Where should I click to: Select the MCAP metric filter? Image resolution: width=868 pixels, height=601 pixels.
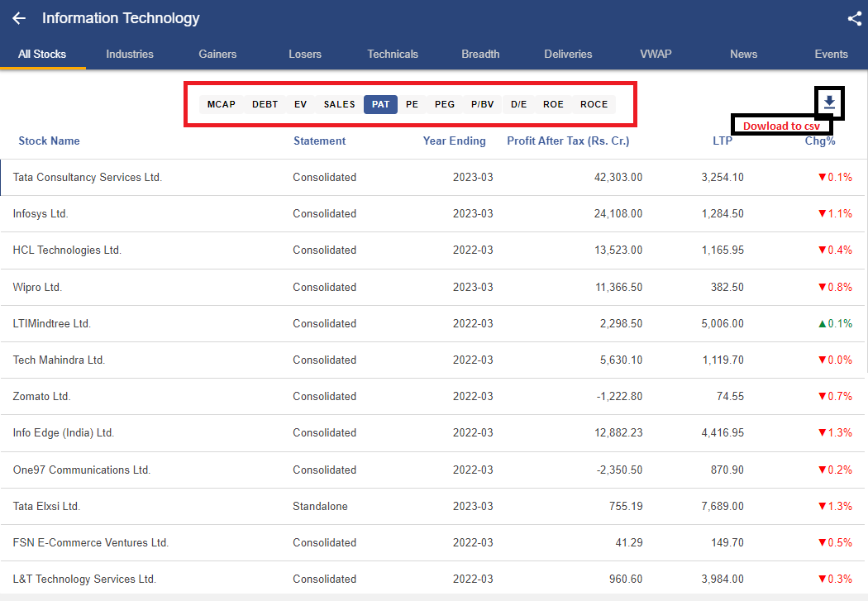pos(222,104)
